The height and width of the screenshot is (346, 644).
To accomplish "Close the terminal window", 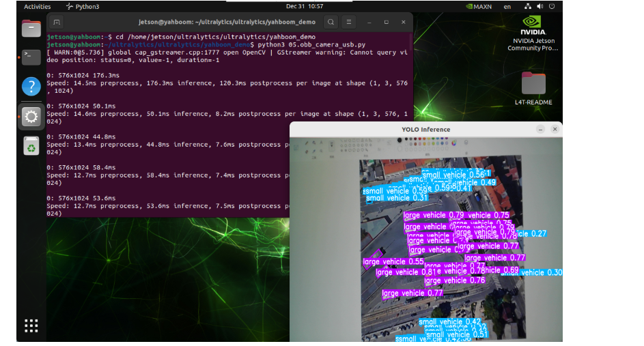I will click(404, 22).
